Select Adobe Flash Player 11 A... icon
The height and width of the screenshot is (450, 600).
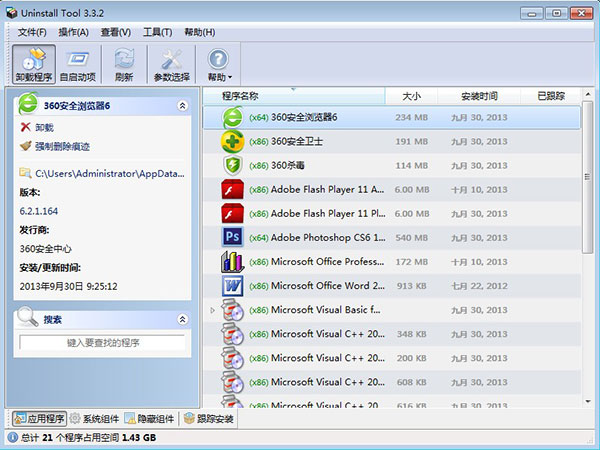point(233,190)
